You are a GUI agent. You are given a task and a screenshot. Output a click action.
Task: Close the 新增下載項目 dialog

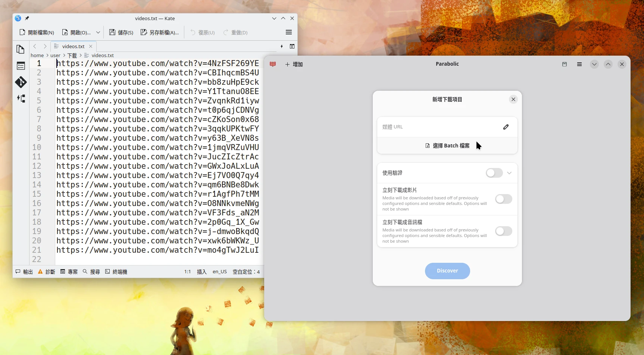pyautogui.click(x=513, y=99)
